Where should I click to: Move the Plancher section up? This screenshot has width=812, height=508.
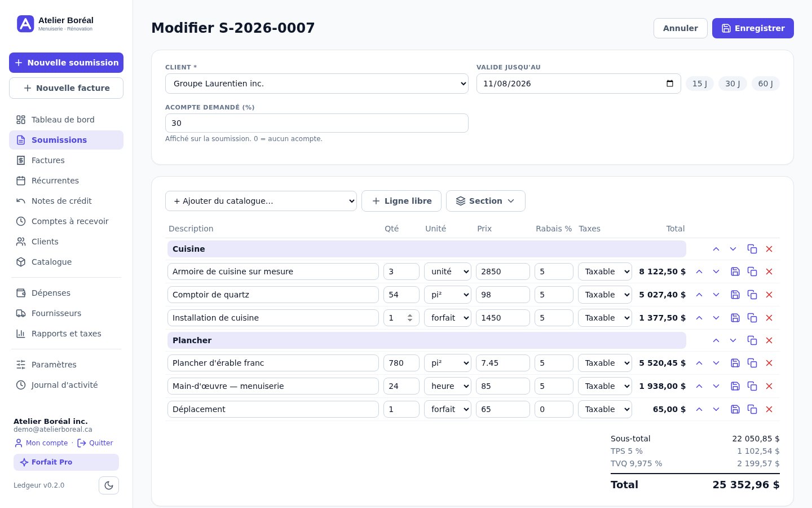coord(716,340)
